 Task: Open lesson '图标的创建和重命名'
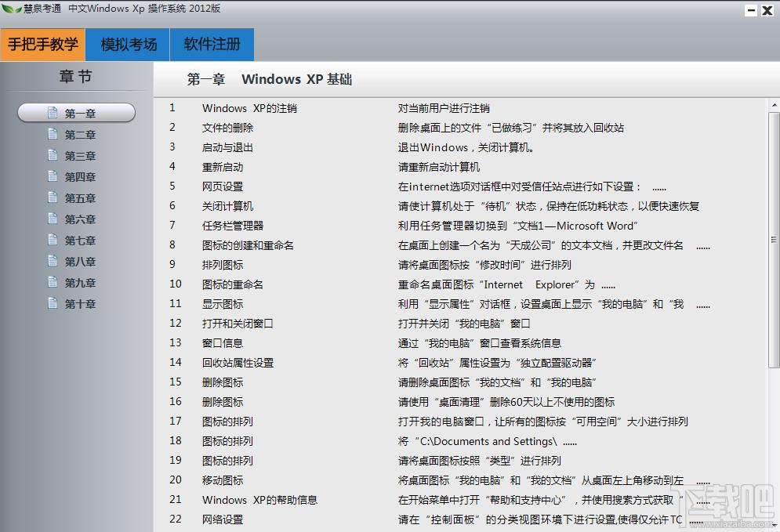(x=248, y=245)
